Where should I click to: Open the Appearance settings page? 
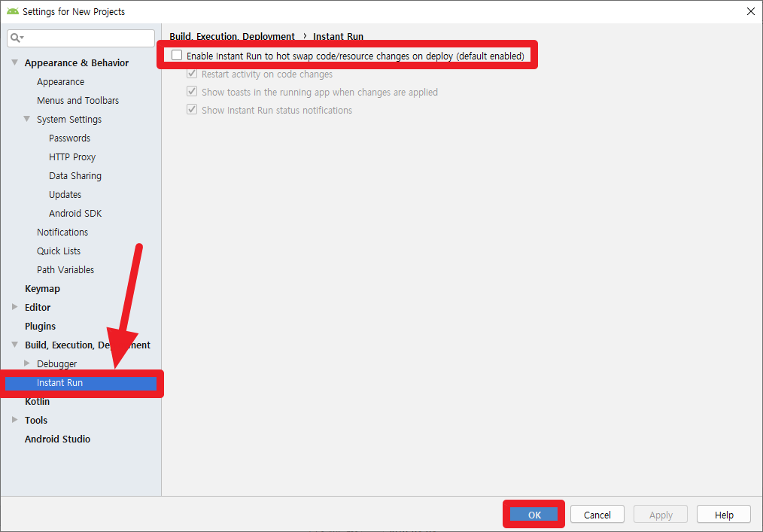tap(60, 82)
